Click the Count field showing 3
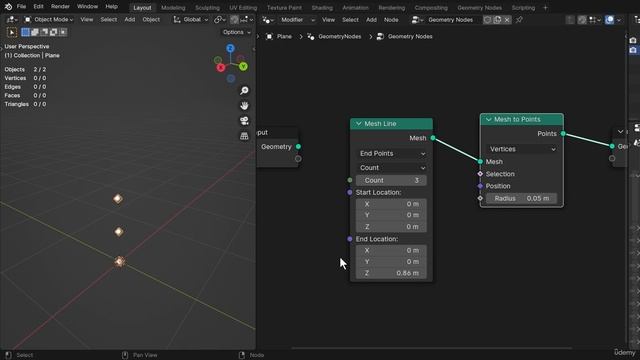This screenshot has width=640, height=360. [391, 180]
